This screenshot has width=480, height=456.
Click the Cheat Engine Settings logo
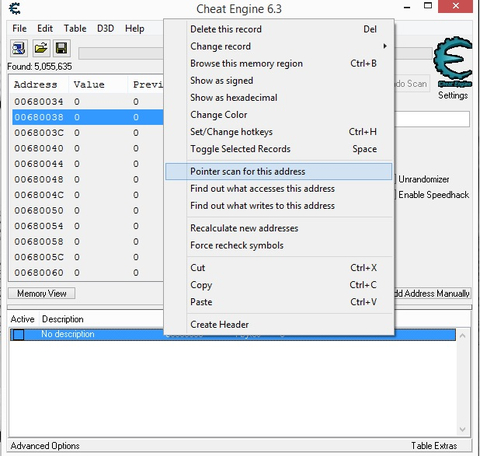pos(453,63)
